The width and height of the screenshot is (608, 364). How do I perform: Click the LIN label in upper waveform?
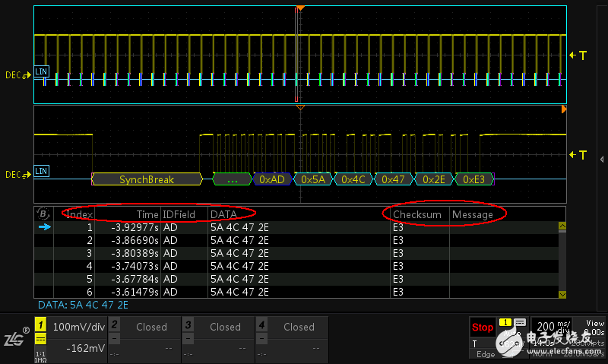pyautogui.click(x=41, y=71)
